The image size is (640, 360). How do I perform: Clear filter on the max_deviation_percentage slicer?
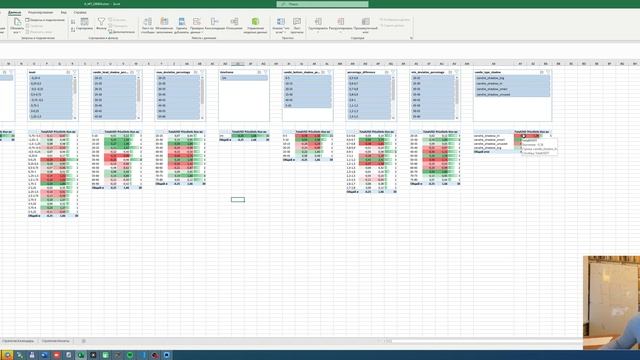tap(202, 72)
